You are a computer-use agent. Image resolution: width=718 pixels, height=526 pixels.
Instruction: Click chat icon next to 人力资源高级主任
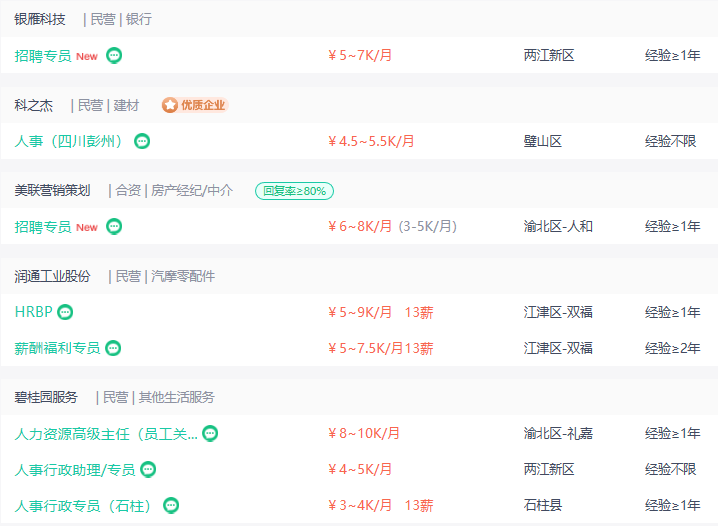[x=210, y=433]
